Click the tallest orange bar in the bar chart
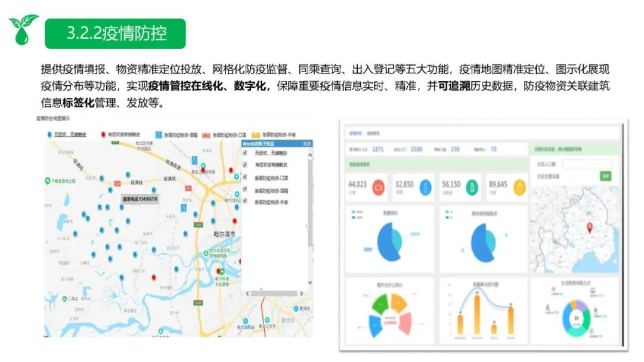 (x=477, y=314)
